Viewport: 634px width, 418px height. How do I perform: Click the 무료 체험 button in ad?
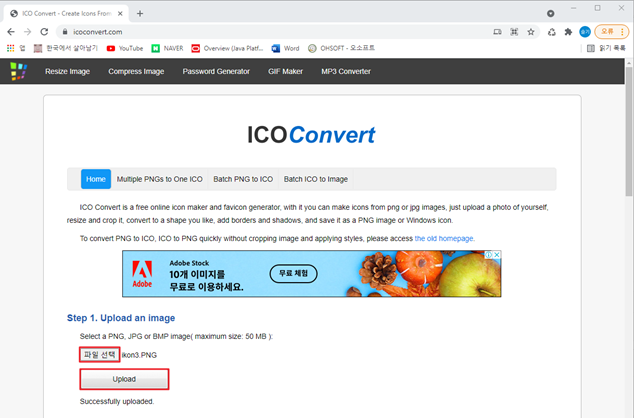[x=294, y=274]
